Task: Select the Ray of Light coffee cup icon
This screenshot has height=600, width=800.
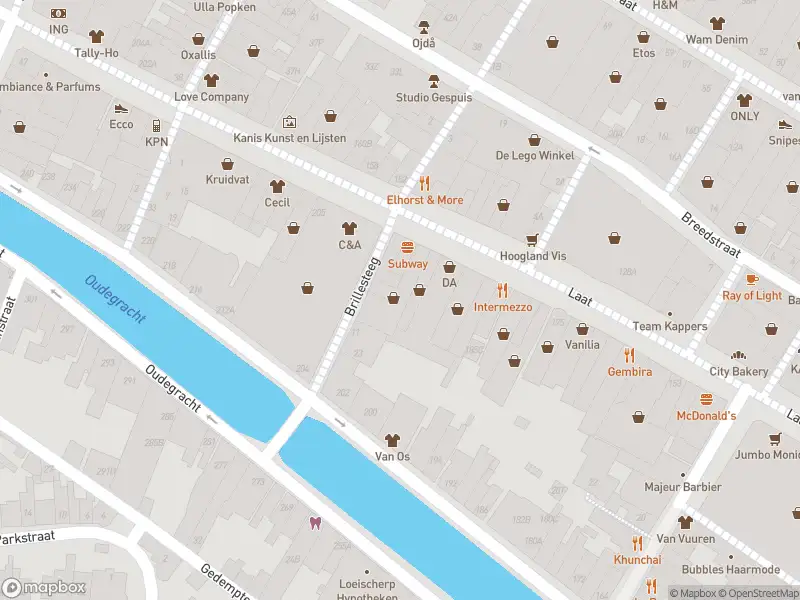Action: (x=752, y=279)
